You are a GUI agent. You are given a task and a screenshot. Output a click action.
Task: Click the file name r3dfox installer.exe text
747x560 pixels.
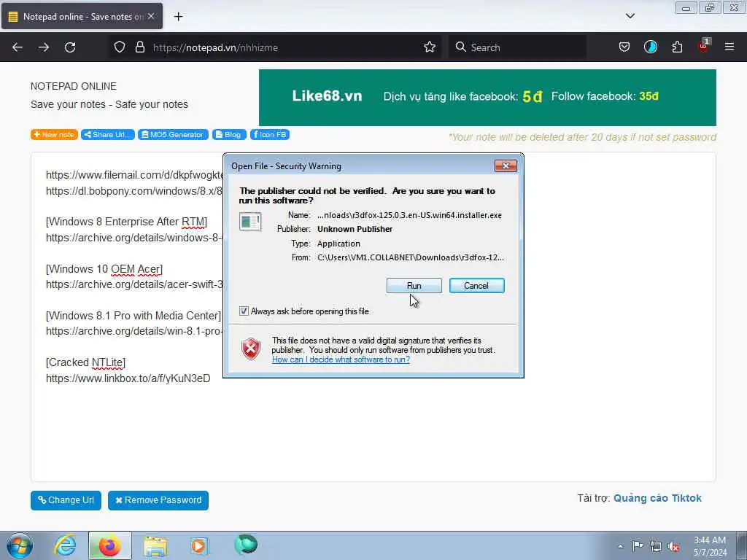(410, 215)
